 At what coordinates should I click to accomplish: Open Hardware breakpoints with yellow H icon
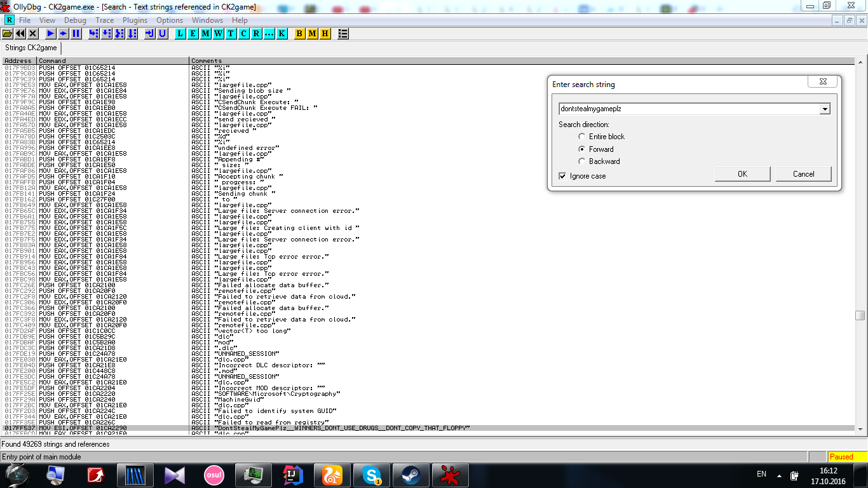pos(325,34)
